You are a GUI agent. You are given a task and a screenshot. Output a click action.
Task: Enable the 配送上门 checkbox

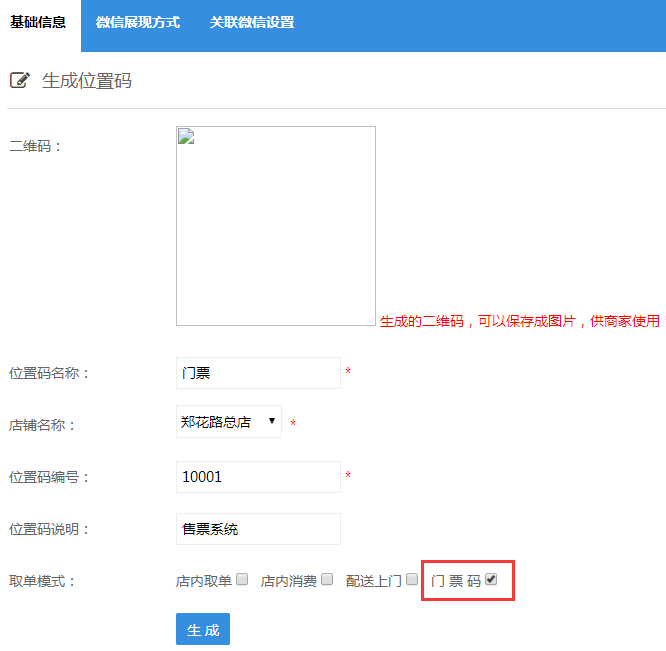click(412, 579)
